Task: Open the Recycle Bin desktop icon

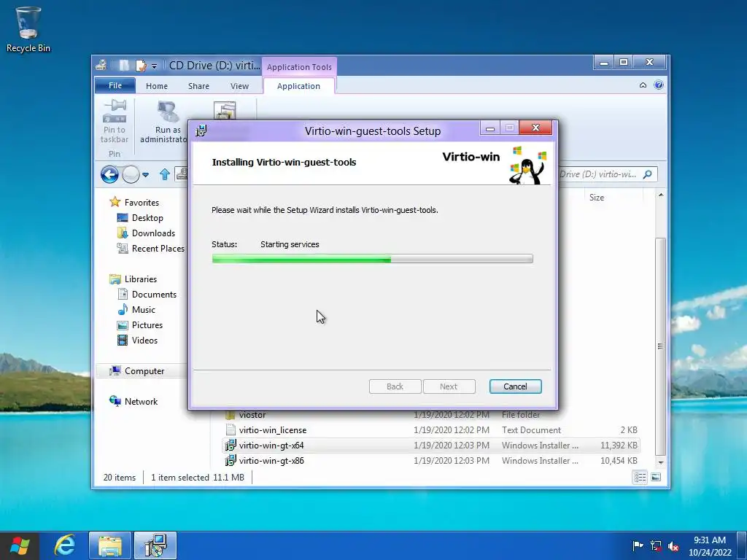Action: coord(28,29)
